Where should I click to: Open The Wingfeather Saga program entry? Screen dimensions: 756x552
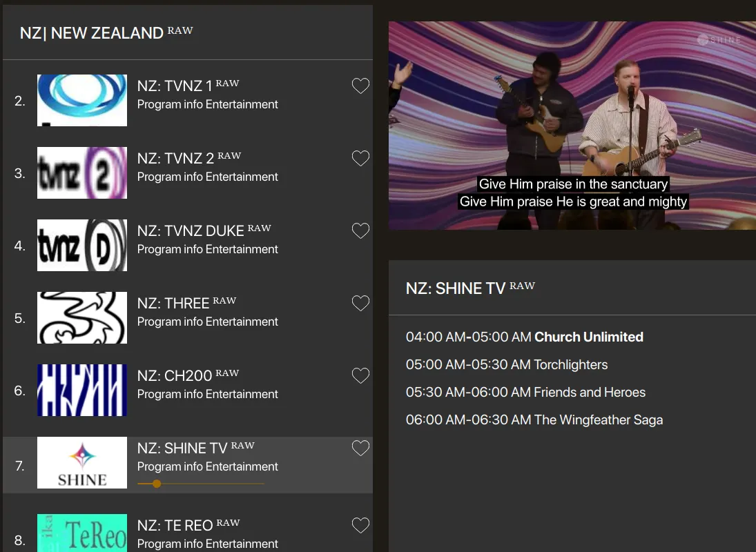[x=534, y=420]
